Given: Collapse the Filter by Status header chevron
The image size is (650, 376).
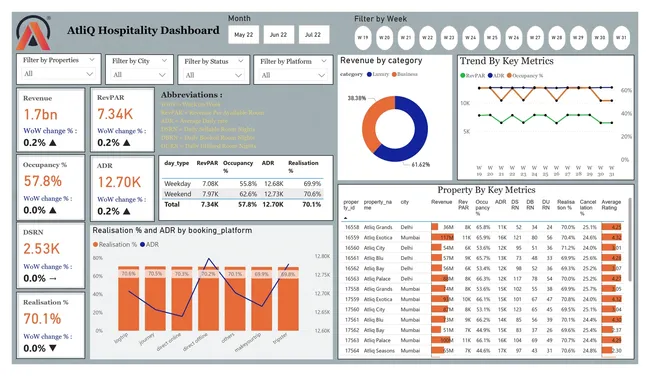Looking at the screenshot, I should tap(240, 61).
